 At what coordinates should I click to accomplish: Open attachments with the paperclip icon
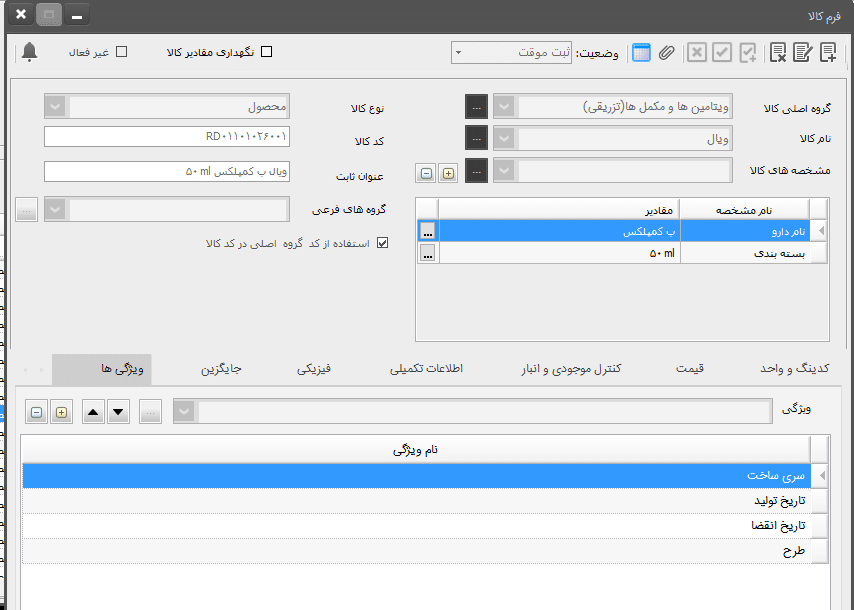coord(667,53)
